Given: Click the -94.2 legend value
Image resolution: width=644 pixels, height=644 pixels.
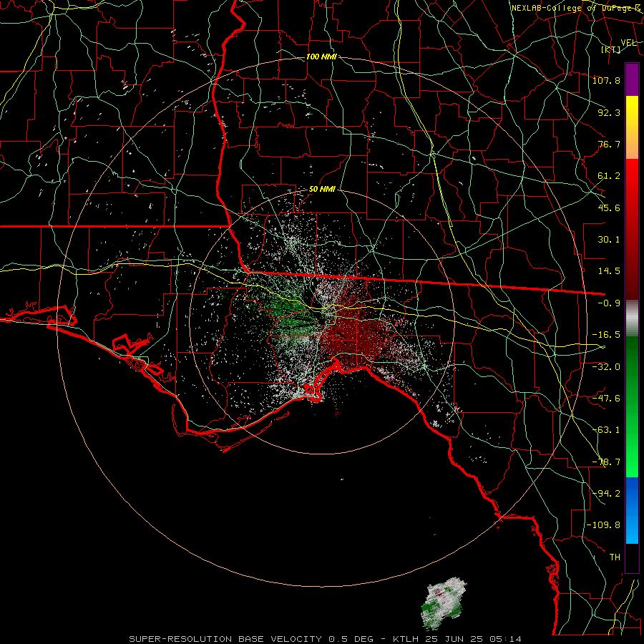Looking at the screenshot, I should 606,493.
